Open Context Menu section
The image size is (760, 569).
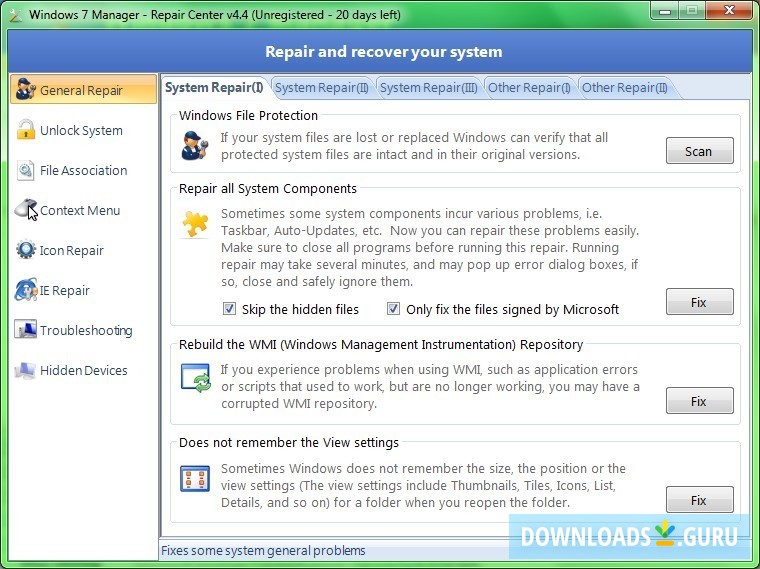pyautogui.click(x=80, y=210)
